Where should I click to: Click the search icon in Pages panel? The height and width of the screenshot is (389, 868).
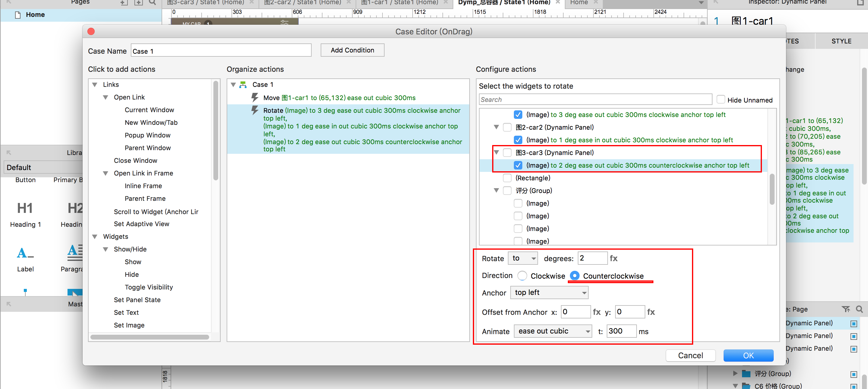(152, 2)
